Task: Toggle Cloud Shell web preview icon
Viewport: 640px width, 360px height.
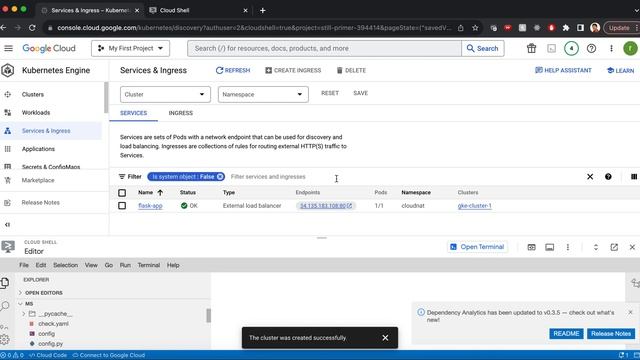Action: click(531, 247)
